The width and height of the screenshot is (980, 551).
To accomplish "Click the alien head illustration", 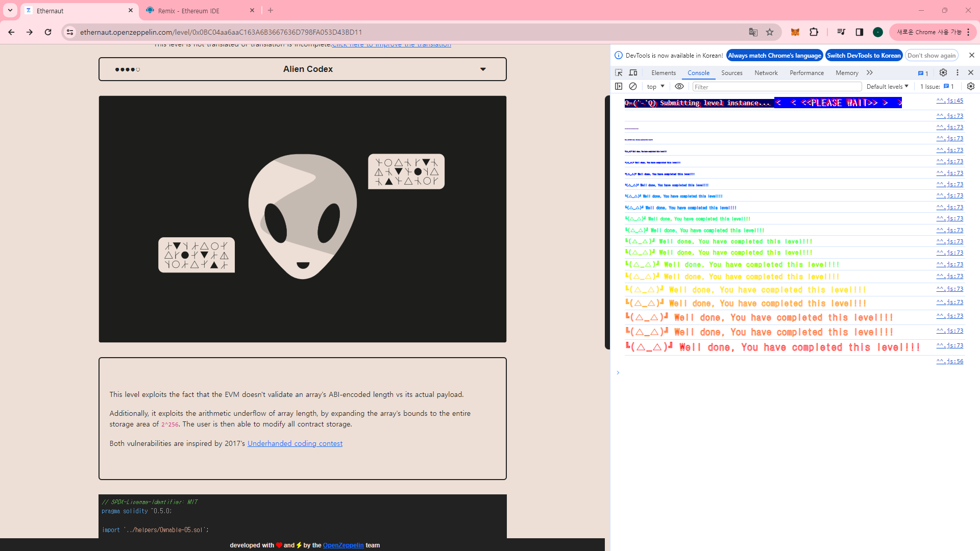I will [x=303, y=216].
